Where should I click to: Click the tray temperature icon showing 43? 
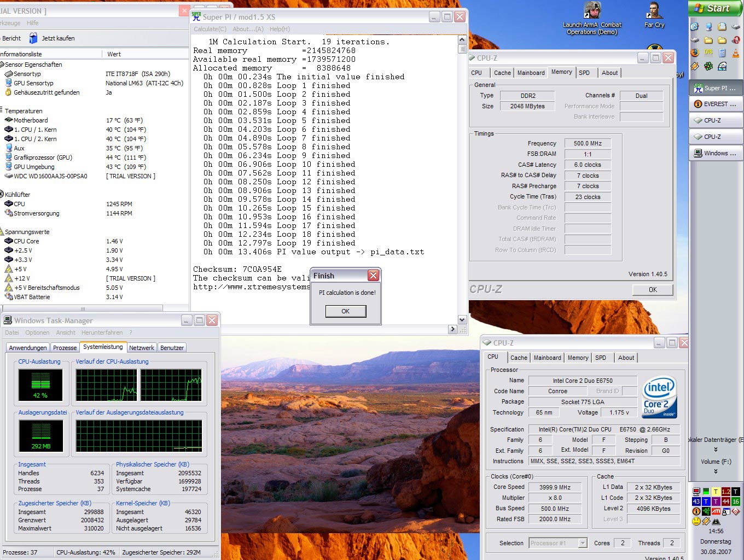696,501
